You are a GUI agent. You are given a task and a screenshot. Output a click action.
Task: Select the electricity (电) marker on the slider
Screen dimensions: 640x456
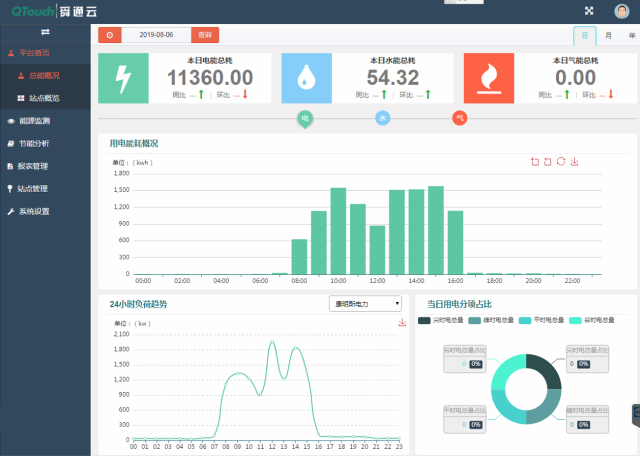(x=305, y=118)
